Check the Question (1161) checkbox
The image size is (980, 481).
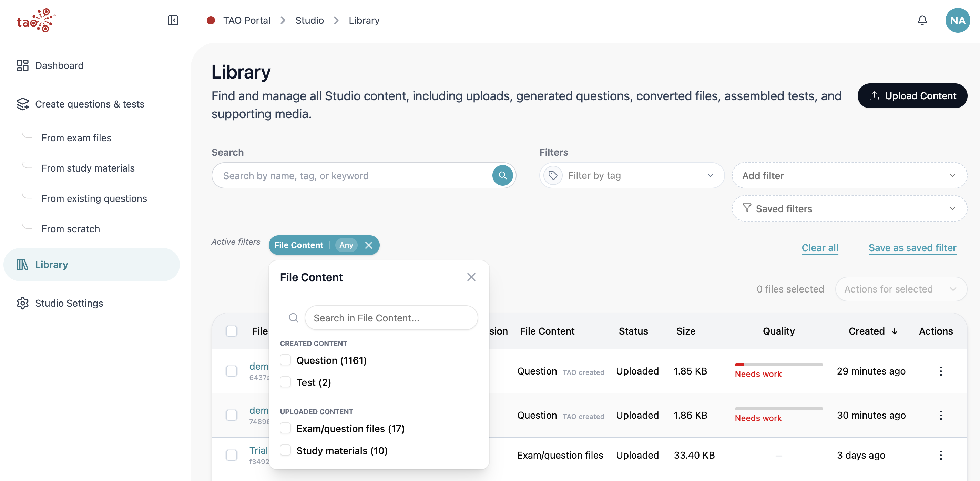tap(285, 360)
